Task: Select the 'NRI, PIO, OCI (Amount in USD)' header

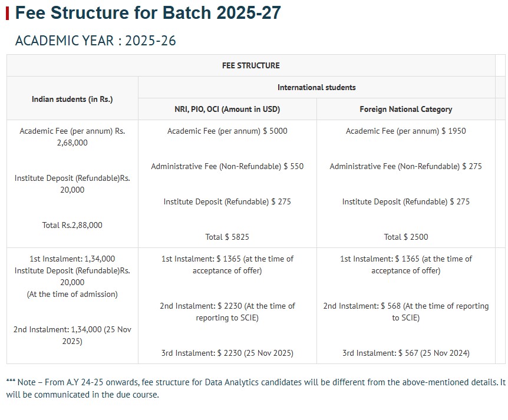Action: tap(227, 109)
